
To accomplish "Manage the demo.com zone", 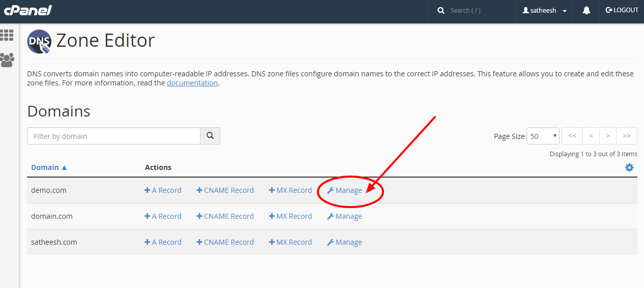I will (344, 190).
